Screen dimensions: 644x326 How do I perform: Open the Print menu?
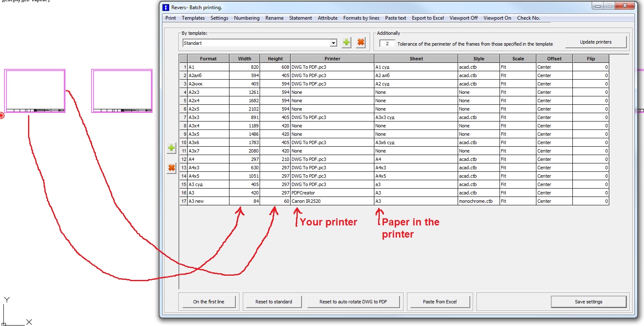[x=170, y=18]
